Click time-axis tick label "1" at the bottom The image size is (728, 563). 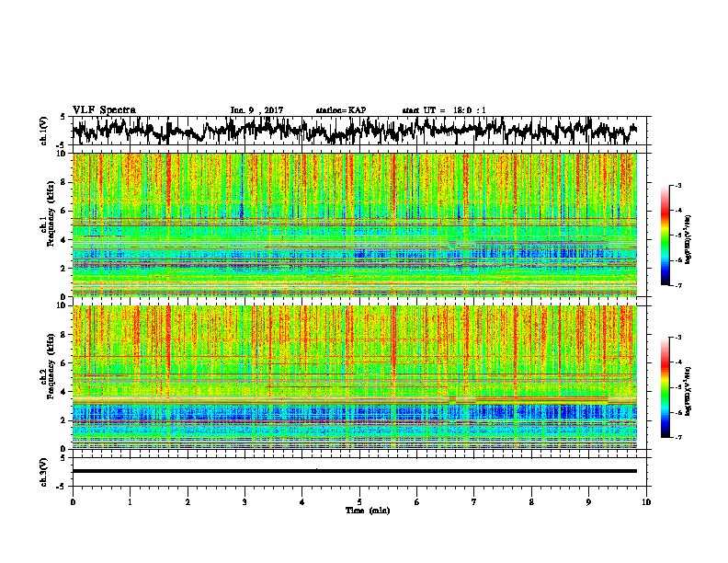click(x=130, y=502)
